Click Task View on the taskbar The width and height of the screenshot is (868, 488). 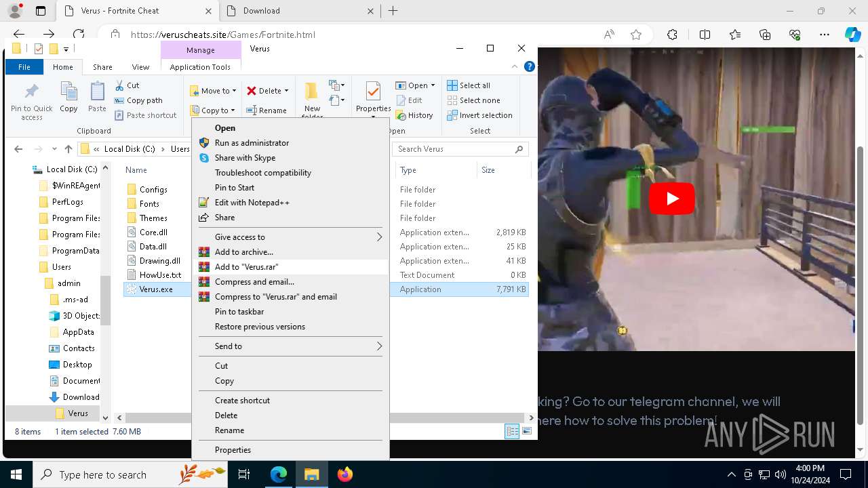pos(244,474)
